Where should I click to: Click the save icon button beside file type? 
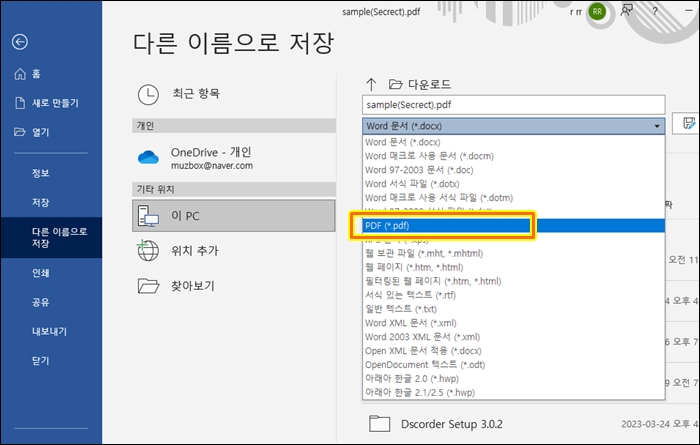pyautogui.click(x=688, y=123)
